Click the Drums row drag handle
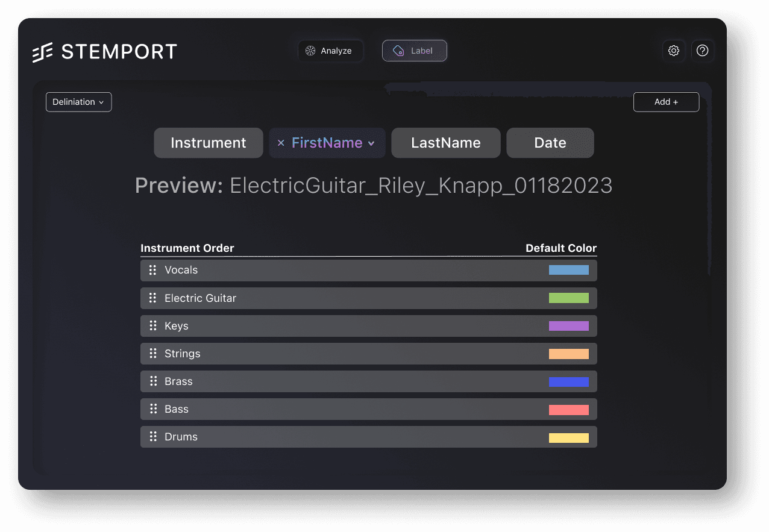The height and width of the screenshot is (532, 769). pyautogui.click(x=152, y=437)
